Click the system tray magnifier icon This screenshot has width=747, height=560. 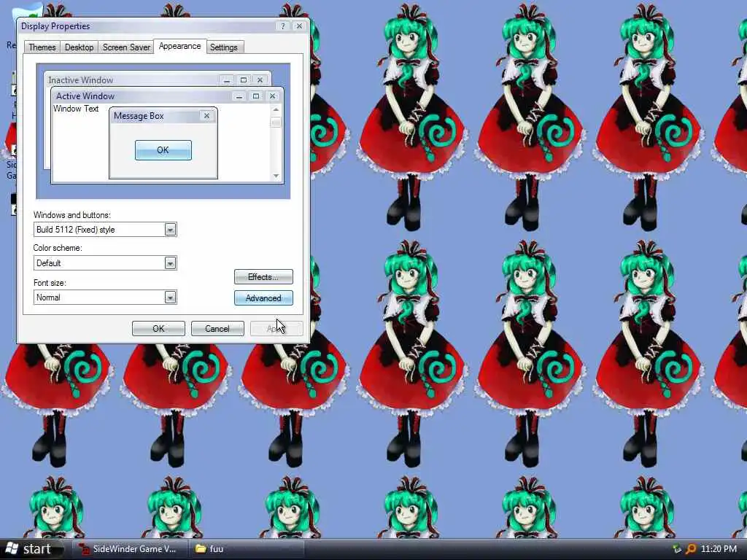coord(691,549)
